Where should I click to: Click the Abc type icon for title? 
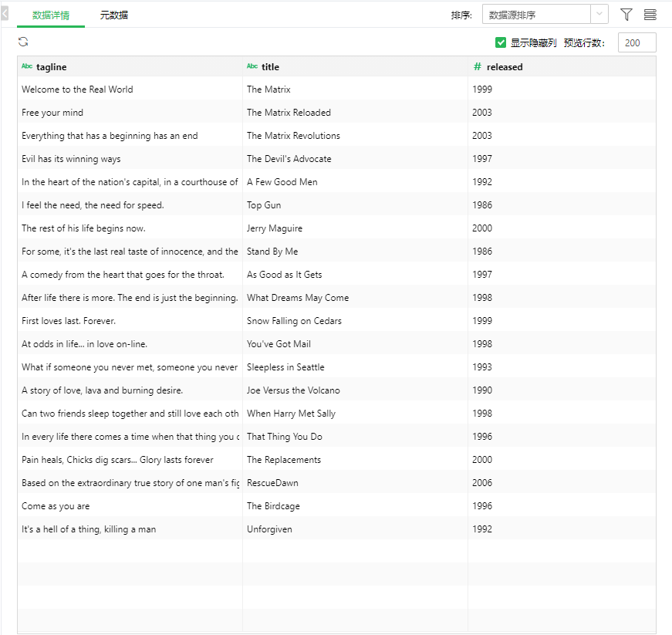(252, 66)
